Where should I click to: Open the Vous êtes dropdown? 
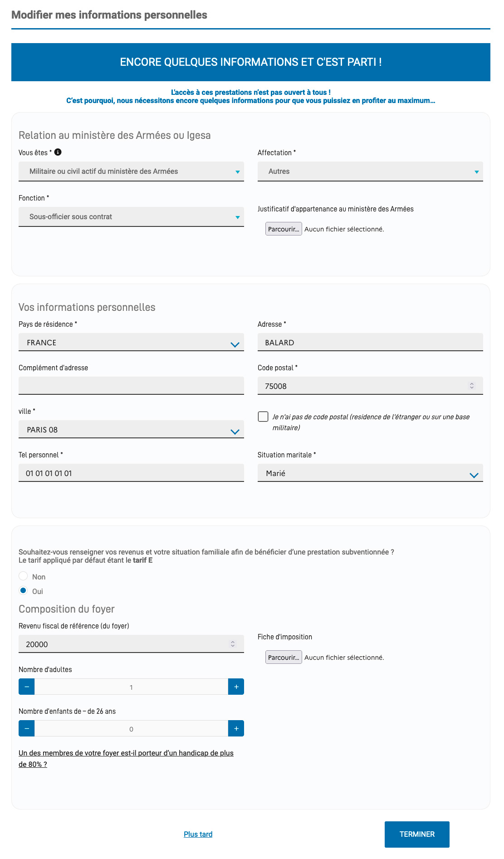click(x=131, y=172)
